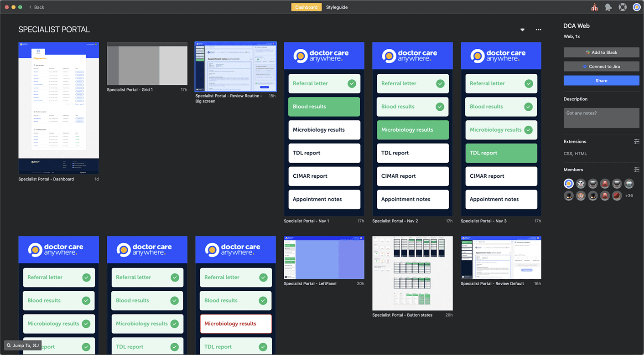Screen dimensions: 644x355
Task: Open the Specialist Portal - Nav 3 thumbnail
Action: coord(501,129)
